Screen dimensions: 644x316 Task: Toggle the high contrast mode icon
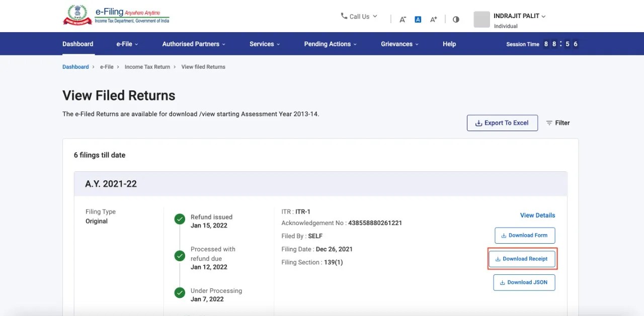(456, 20)
